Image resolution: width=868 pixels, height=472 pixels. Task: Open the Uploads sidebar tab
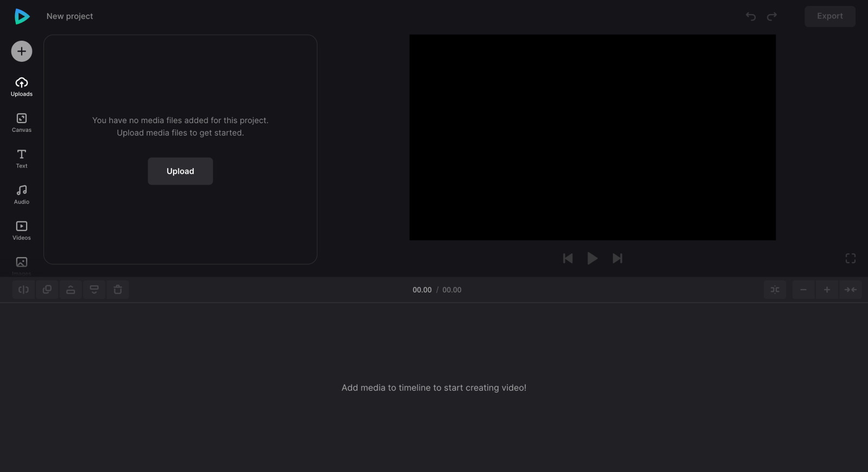click(x=22, y=87)
